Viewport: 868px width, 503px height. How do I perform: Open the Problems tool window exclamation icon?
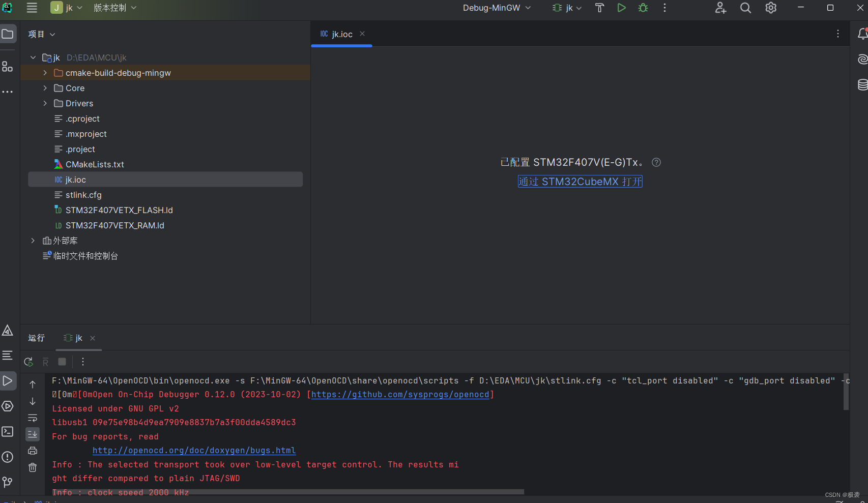(8, 457)
